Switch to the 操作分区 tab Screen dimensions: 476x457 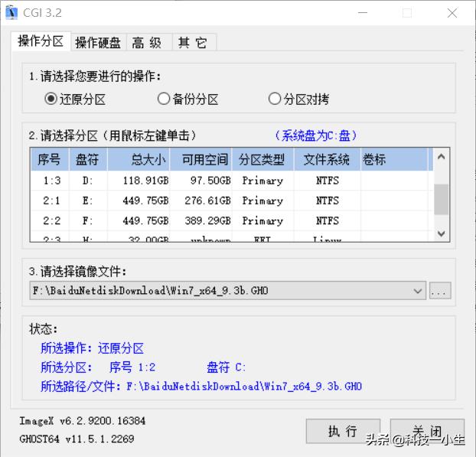pyautogui.click(x=41, y=41)
